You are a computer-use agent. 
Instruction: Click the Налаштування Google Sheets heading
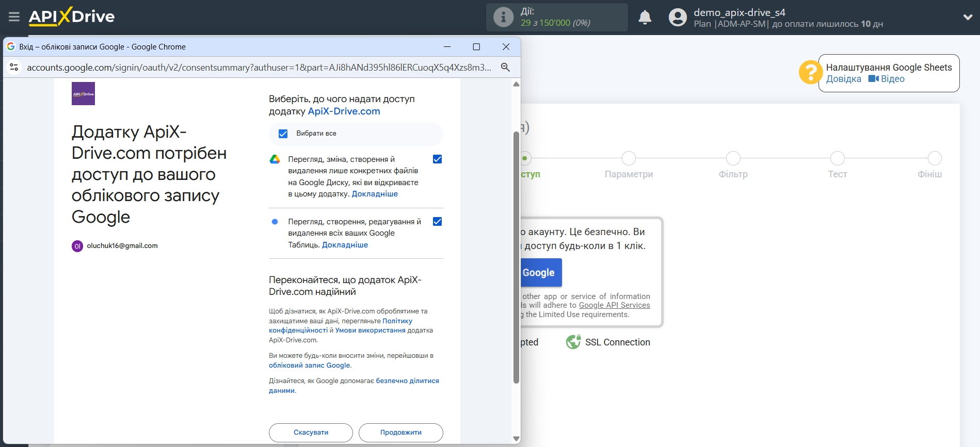(x=889, y=68)
